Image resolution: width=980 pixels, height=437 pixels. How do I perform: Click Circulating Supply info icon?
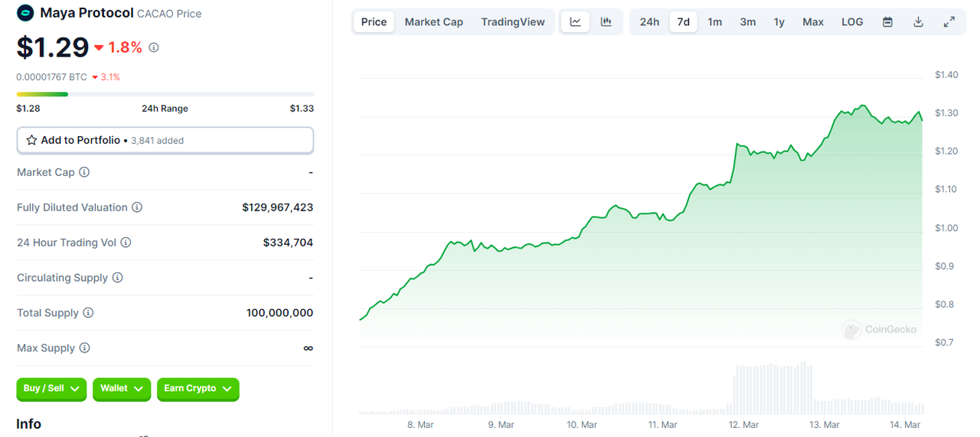pos(117,278)
